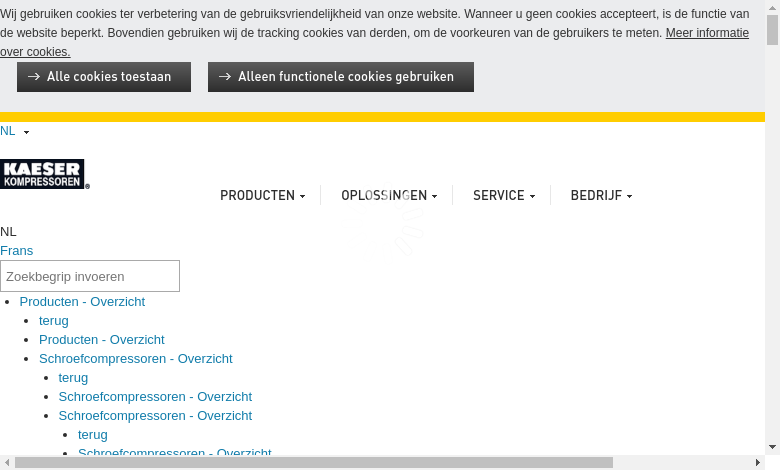780x470 pixels.
Task: Click the horizontal scrollbar right arrow
Action: tap(757, 462)
